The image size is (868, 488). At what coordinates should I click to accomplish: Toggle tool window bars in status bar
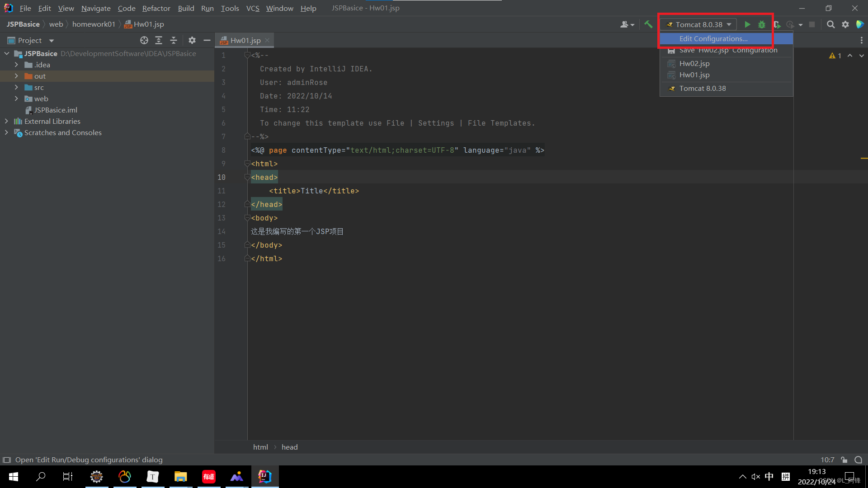[x=7, y=460]
